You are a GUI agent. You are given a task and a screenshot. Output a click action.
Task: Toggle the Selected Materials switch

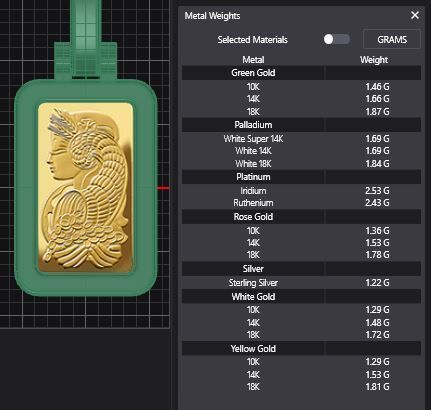click(337, 39)
